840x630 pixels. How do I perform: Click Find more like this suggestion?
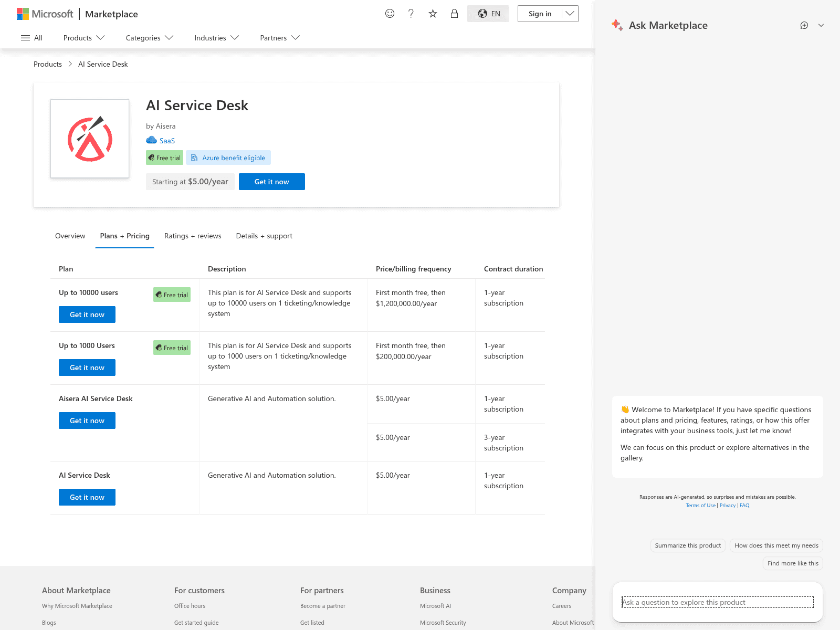pos(793,563)
